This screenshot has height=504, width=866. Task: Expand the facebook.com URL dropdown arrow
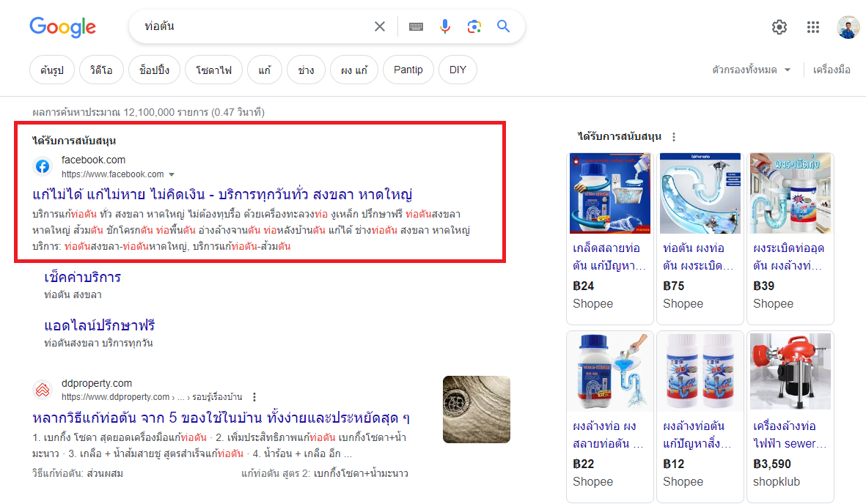172,174
